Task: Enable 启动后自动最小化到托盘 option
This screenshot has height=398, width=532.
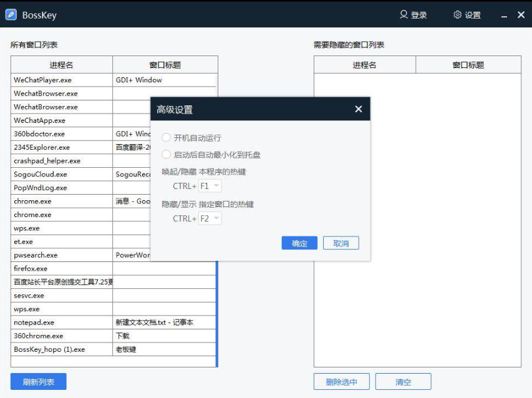Action: click(x=166, y=155)
